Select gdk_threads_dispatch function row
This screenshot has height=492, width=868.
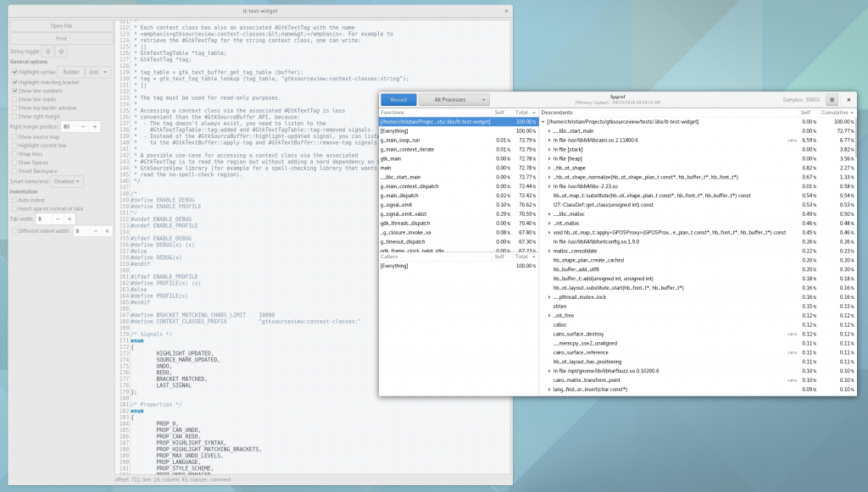coord(459,224)
